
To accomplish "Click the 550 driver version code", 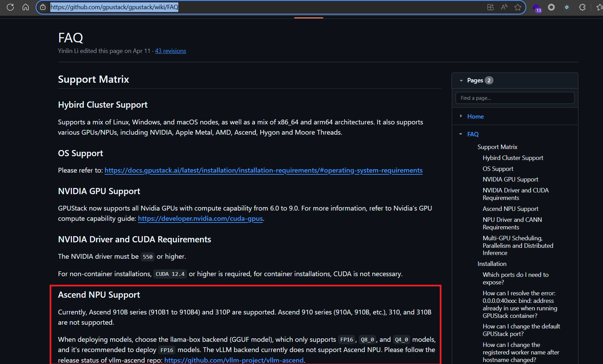I will click(x=148, y=257).
